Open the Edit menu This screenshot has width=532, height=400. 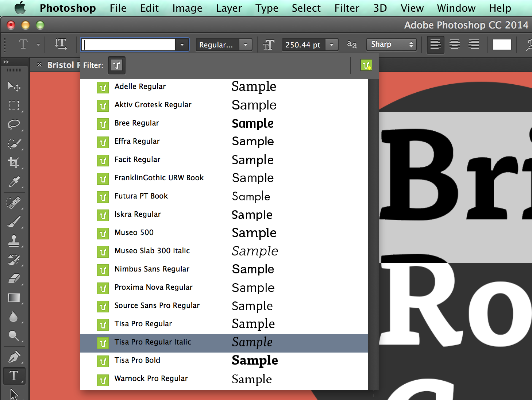149,8
